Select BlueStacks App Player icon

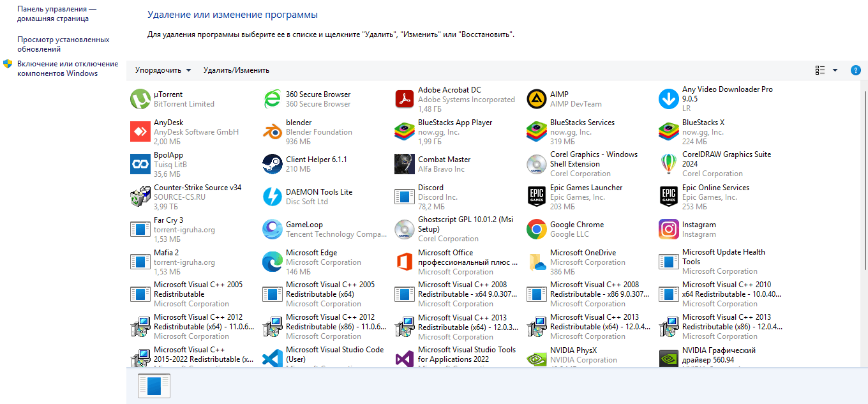tap(405, 131)
